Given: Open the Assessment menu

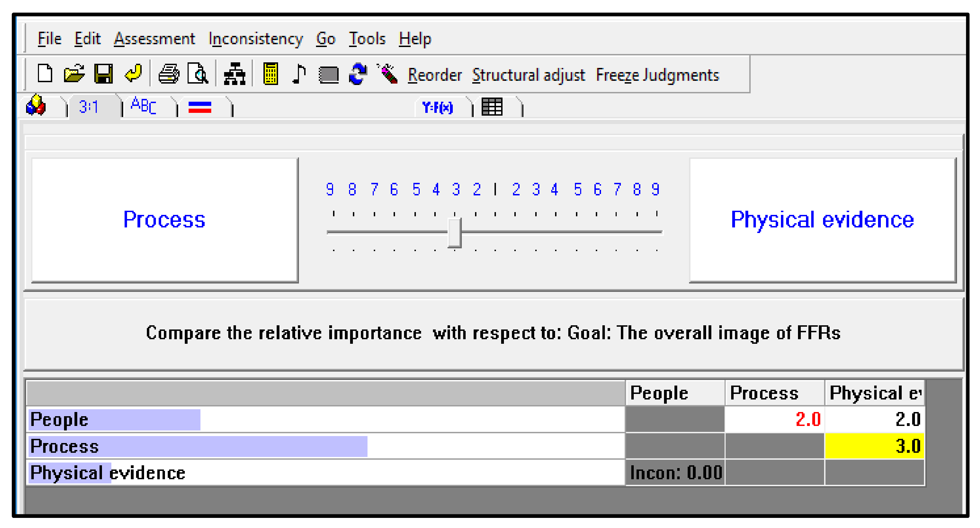Looking at the screenshot, I should coord(154,39).
